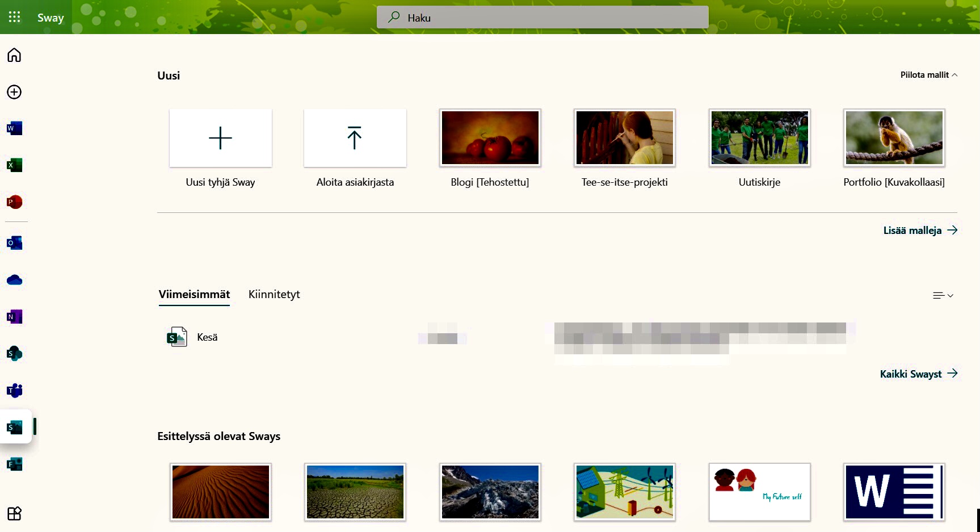Open the app launcher grid icon
980x532 pixels.
pos(15,17)
